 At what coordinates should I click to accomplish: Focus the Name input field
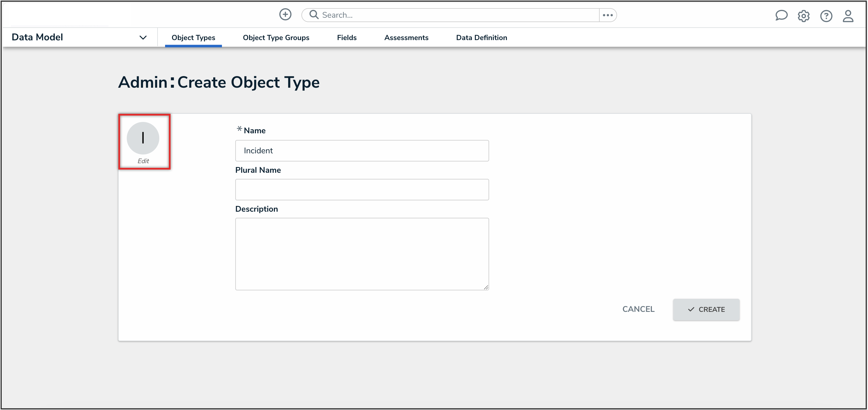tap(361, 151)
